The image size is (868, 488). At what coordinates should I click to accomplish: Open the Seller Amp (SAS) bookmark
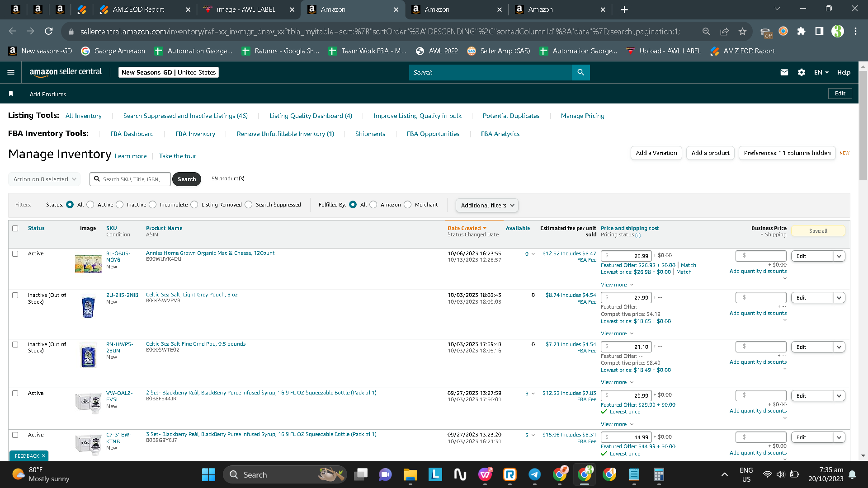[498, 51]
